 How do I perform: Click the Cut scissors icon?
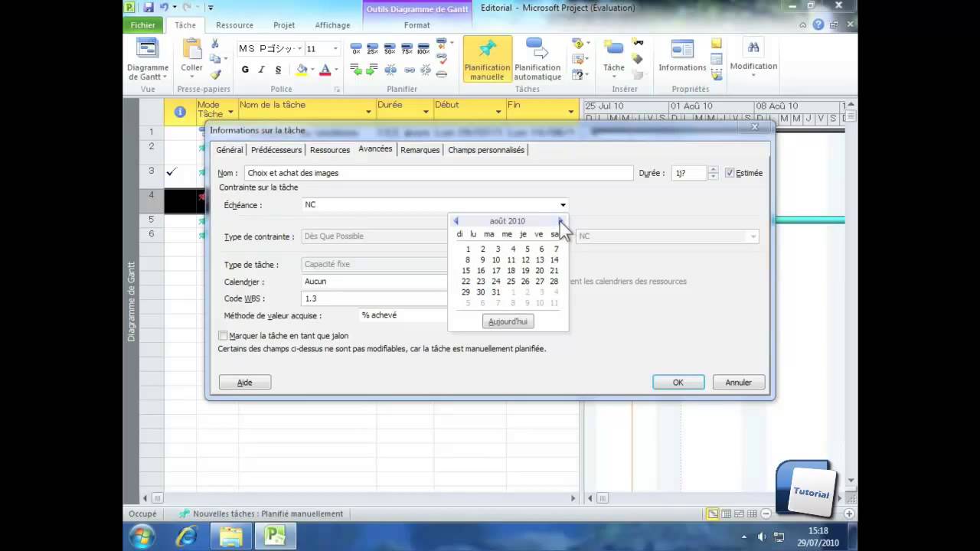[x=215, y=44]
